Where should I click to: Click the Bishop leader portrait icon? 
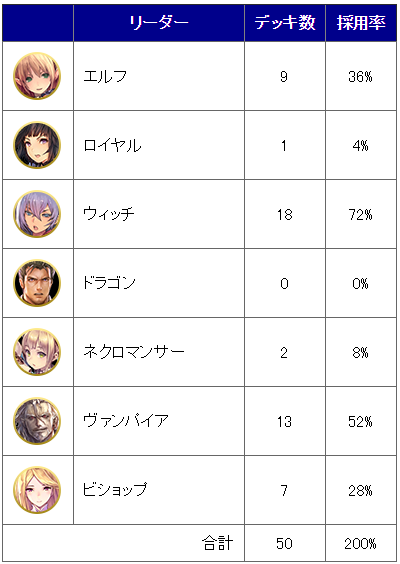37,490
